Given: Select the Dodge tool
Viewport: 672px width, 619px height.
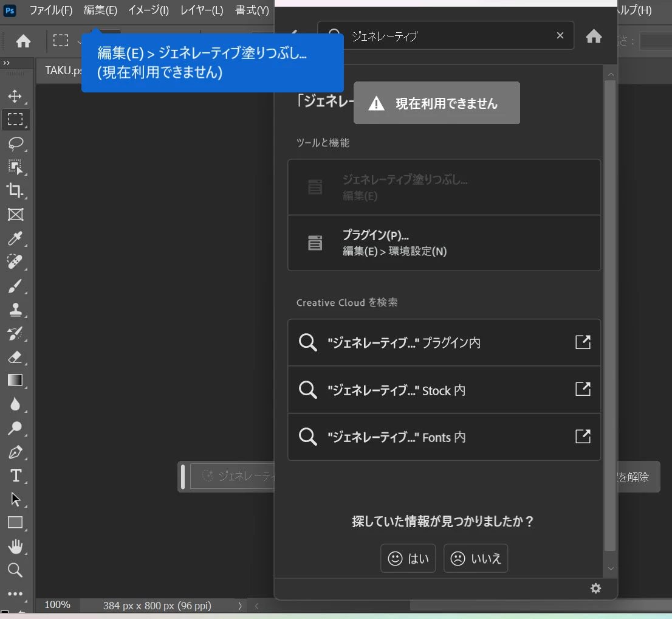Looking at the screenshot, I should (15, 427).
